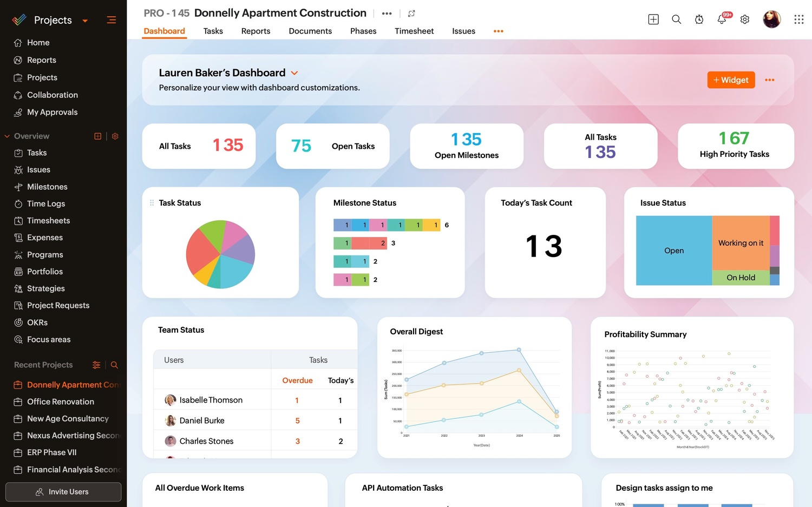This screenshot has width=812, height=507.
Task: Collapse the Overview section chevron
Action: click(7, 136)
